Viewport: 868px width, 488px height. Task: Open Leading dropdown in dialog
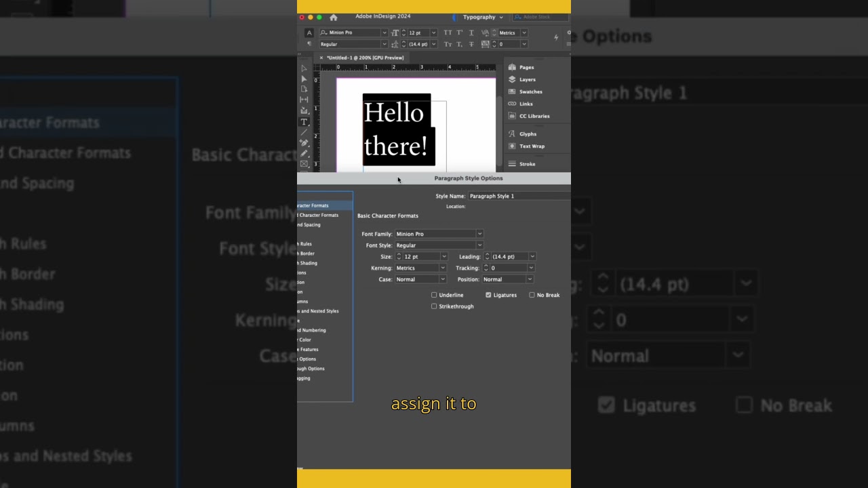pyautogui.click(x=532, y=257)
